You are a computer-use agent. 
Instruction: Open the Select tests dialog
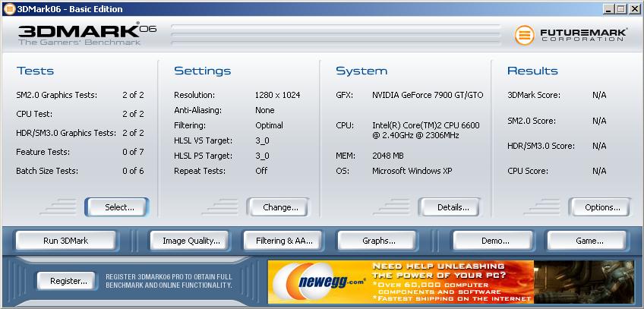coord(117,207)
